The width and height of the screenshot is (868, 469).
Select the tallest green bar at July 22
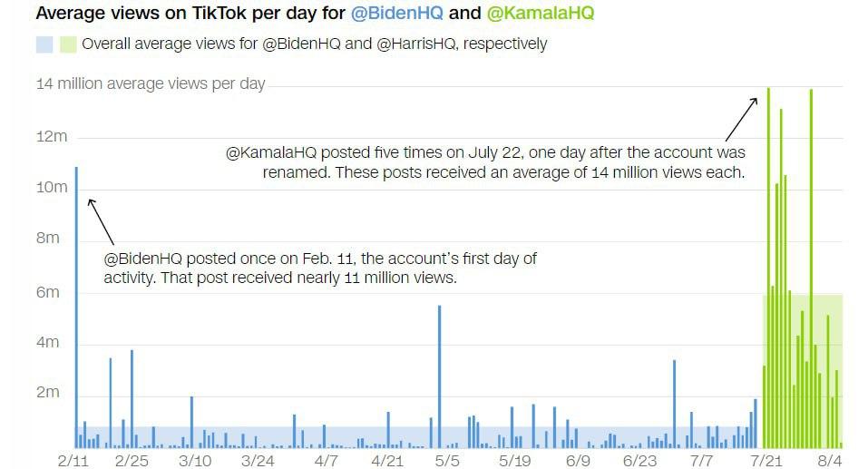point(769,272)
